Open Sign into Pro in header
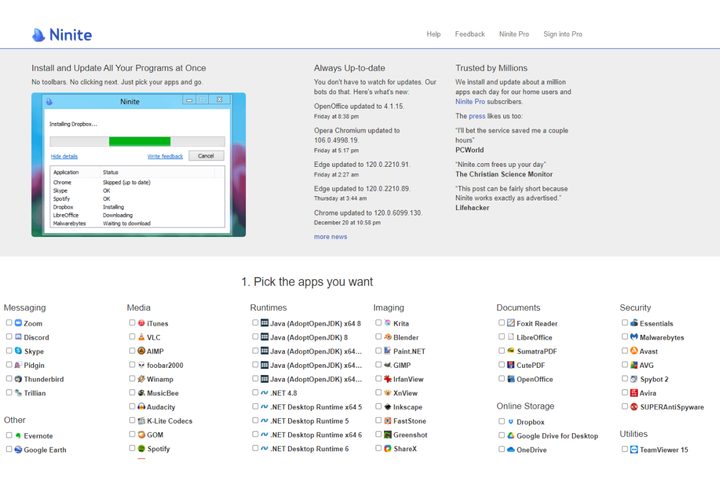This screenshot has width=720, height=480. coord(562,34)
